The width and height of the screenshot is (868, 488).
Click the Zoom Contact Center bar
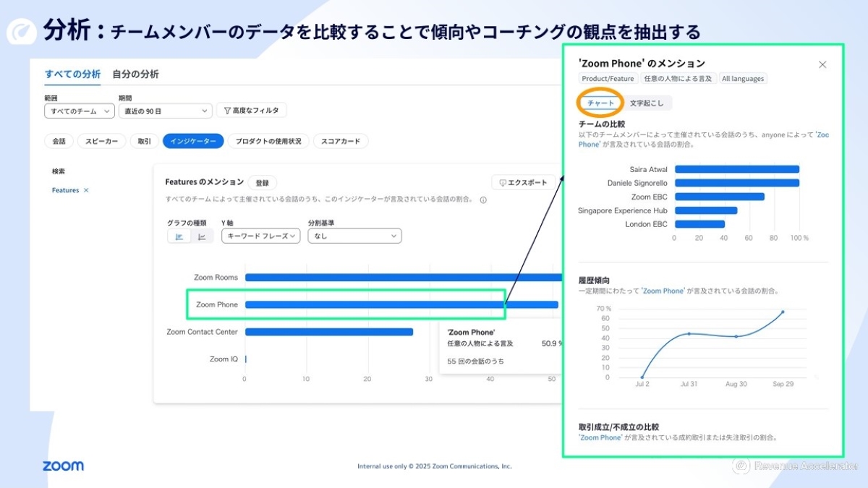point(329,332)
